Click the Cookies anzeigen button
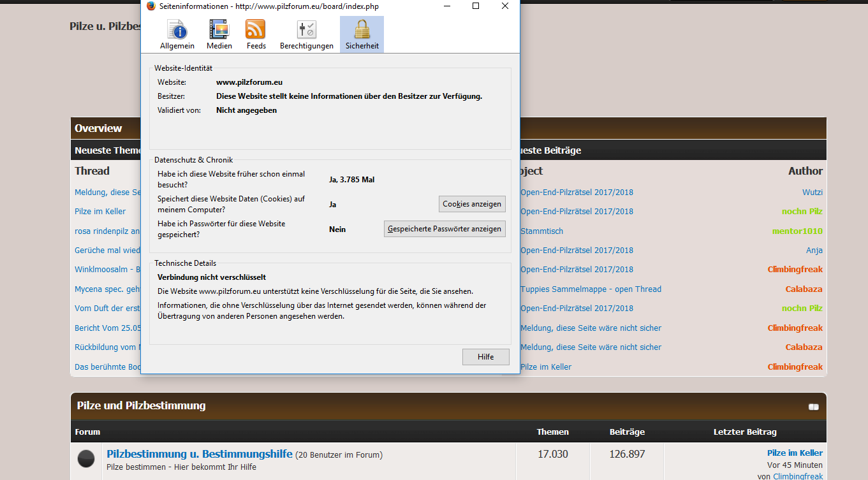The height and width of the screenshot is (480, 868). (x=472, y=204)
